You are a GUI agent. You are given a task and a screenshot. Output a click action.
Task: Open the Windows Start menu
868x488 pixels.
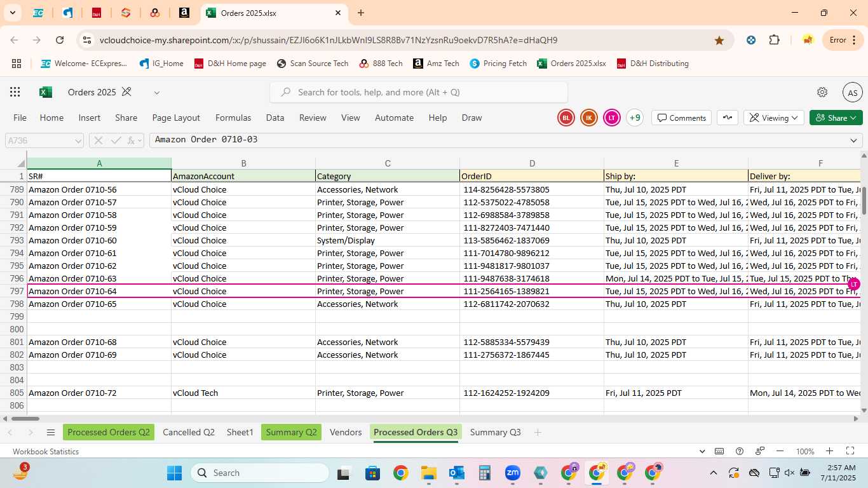(174, 473)
